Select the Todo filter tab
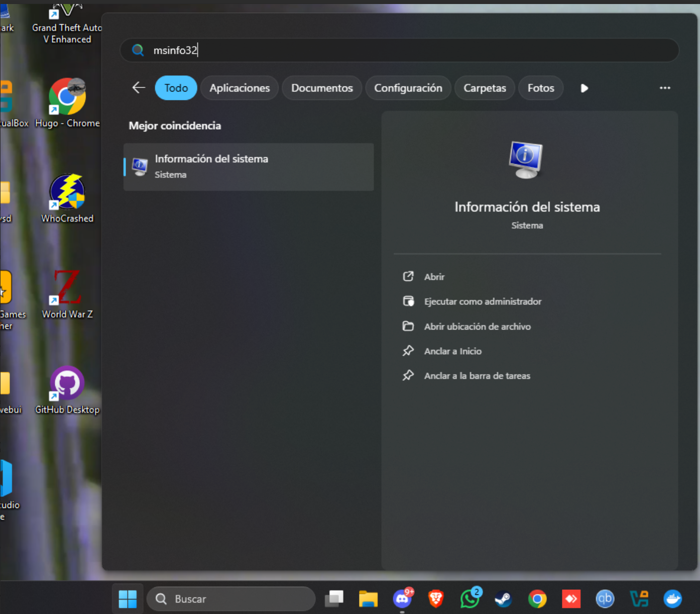Screen dimensions: 700x614 pyautogui.click(x=176, y=88)
